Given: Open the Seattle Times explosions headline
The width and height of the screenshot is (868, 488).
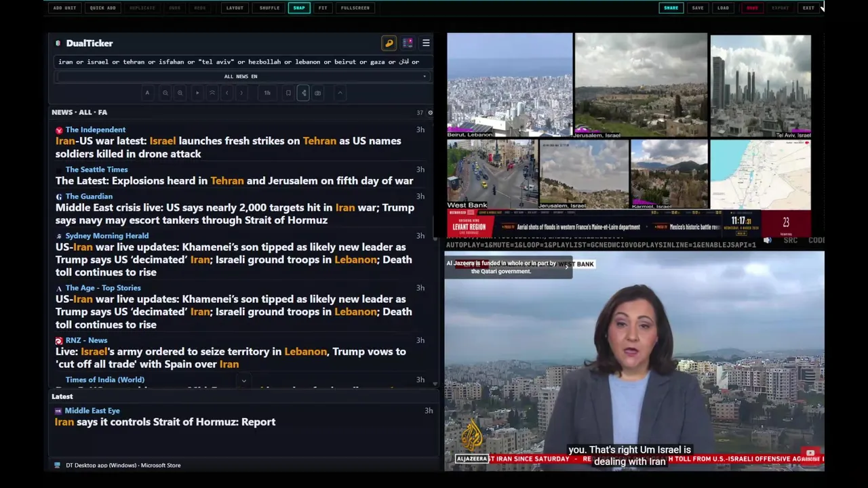Looking at the screenshot, I should coord(235,181).
